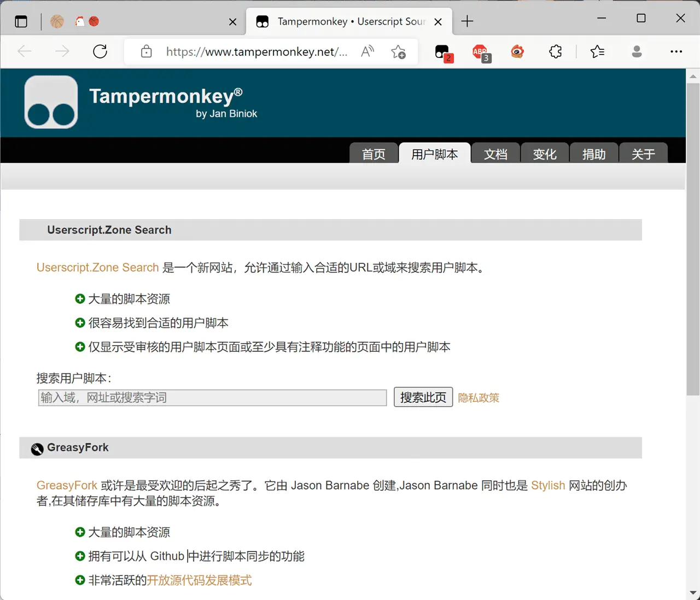Open the browser Extensions puzzle icon
700x600 pixels.
pyautogui.click(x=555, y=52)
